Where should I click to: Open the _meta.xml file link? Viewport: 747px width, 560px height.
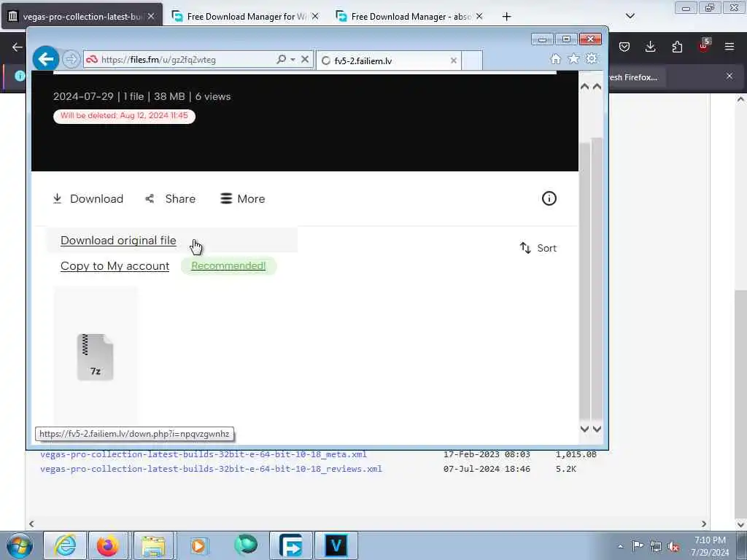tap(204, 454)
